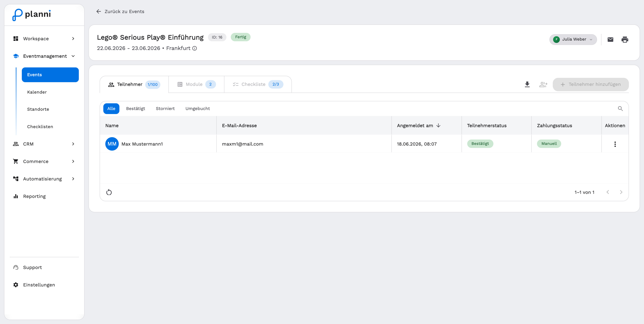Select the Teilnehmer tab
The height and width of the screenshot is (324, 644).
134,85
